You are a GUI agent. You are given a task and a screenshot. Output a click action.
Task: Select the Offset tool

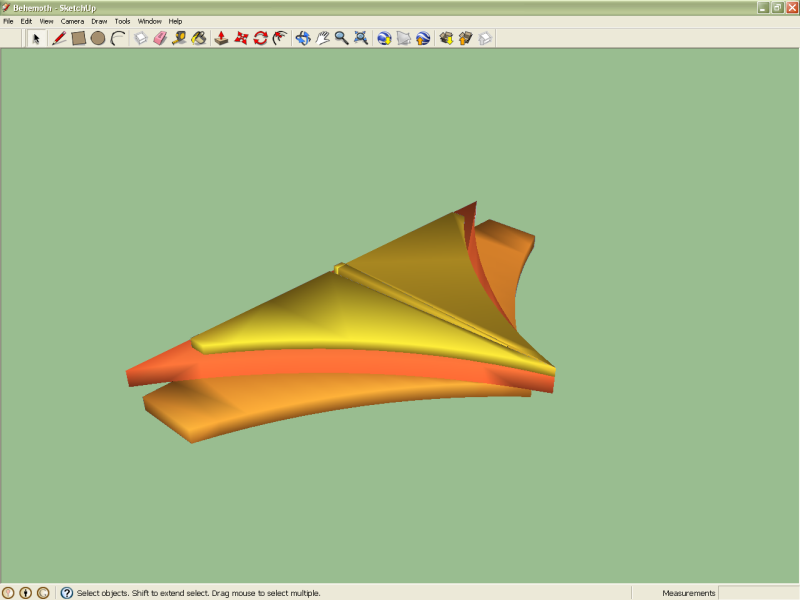(x=280, y=38)
